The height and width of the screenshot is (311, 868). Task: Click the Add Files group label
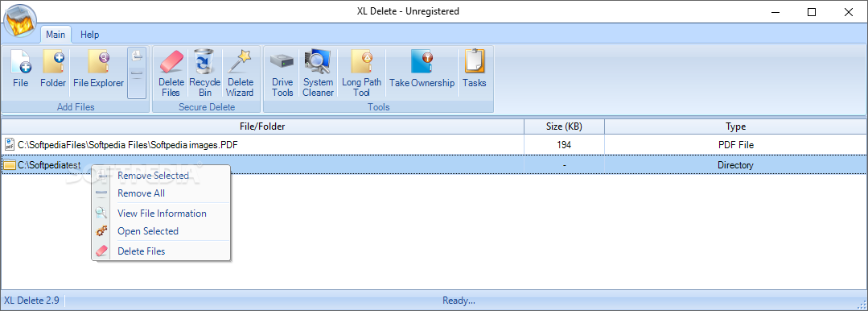(76, 107)
